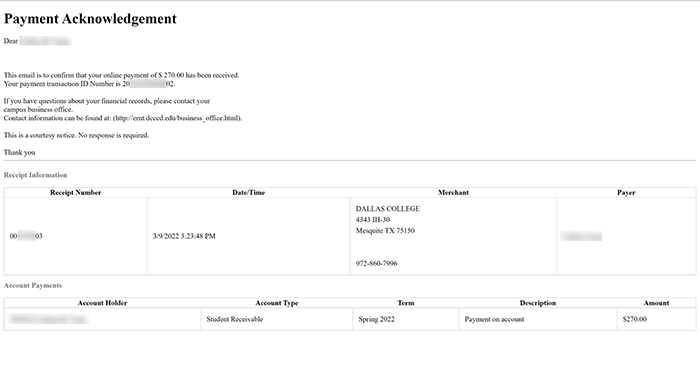Click the address line 4343 IH-30

pyautogui.click(x=373, y=220)
